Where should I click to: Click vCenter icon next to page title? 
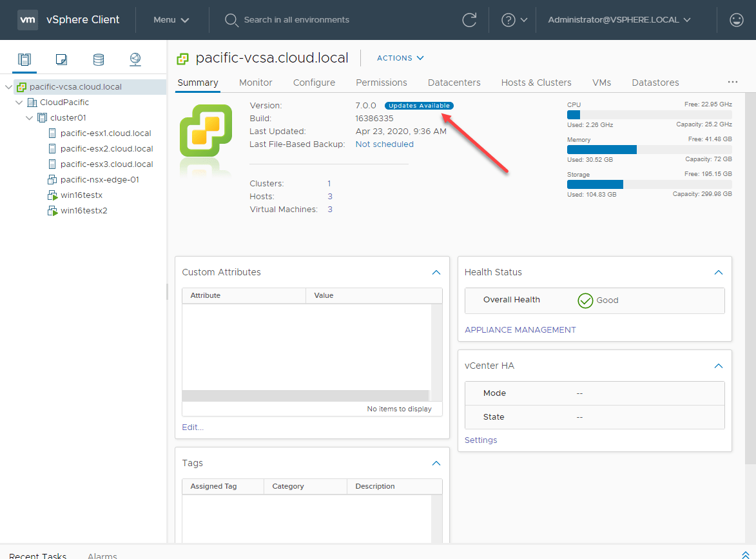point(183,59)
